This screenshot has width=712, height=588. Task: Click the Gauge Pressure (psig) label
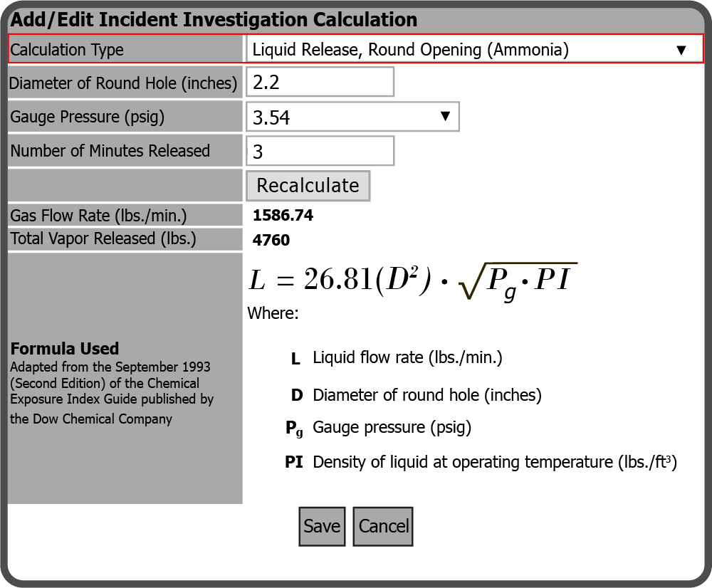click(87, 117)
